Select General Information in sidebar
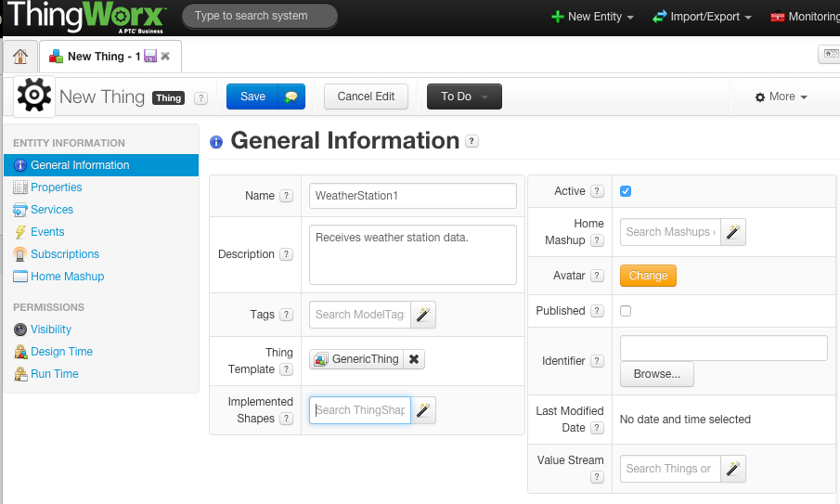This screenshot has width=840, height=504. [x=101, y=165]
